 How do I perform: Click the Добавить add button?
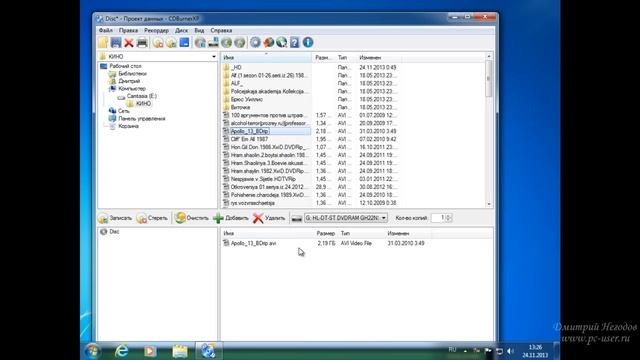231,218
